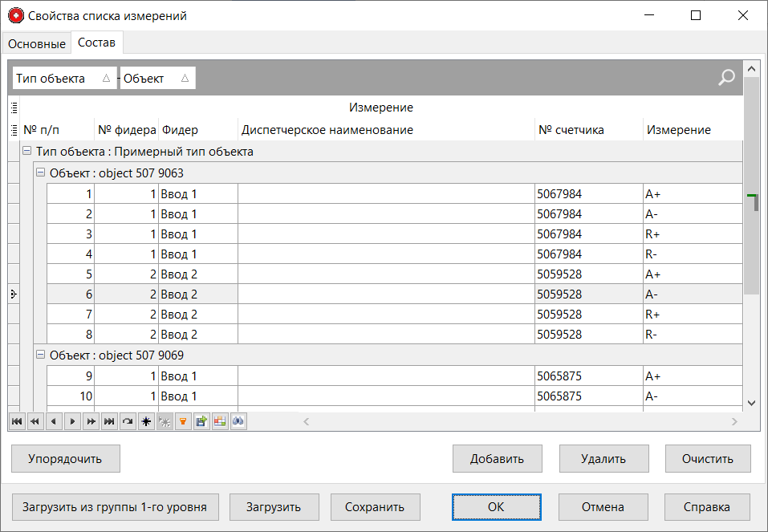
Task: Switch to the 'Основные' tab
Action: pos(36,43)
